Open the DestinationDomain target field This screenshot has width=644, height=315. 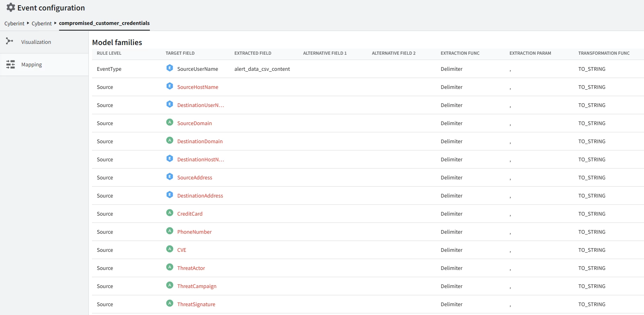point(200,142)
